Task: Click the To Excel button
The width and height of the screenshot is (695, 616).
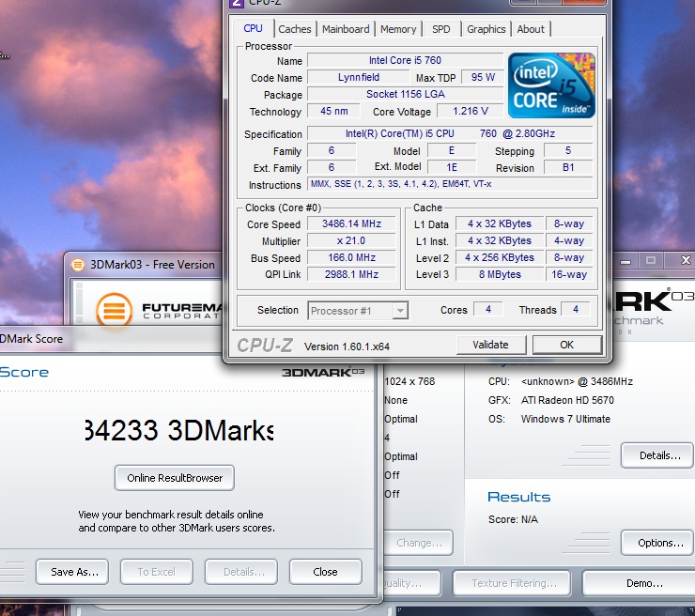Action: [157, 572]
